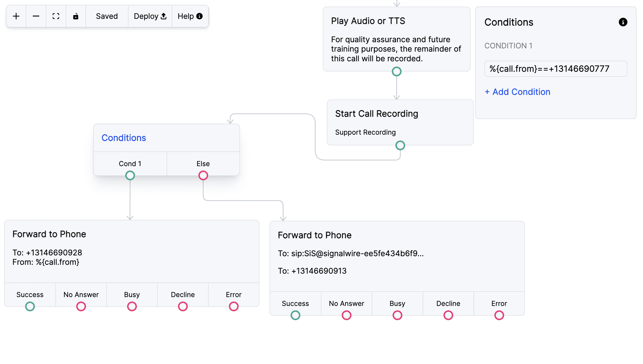Edit the Condition 1 expression field
This screenshot has width=643, height=364.
(x=556, y=69)
